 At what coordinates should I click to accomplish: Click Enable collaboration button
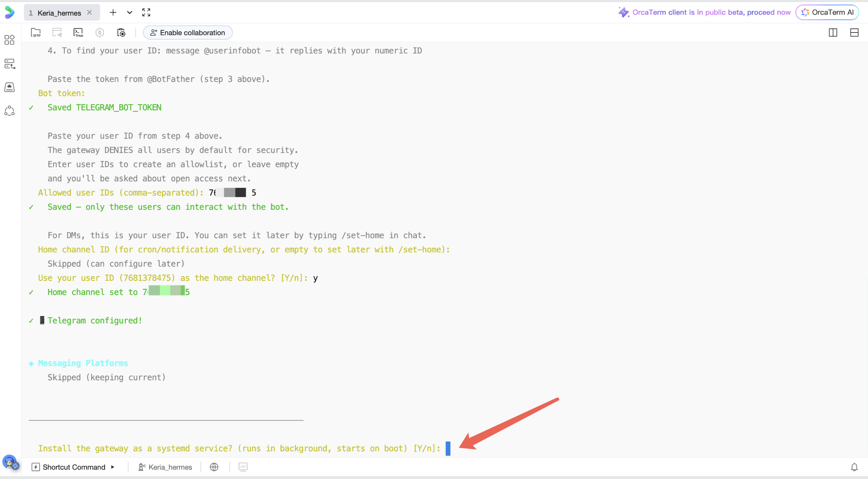[188, 33]
